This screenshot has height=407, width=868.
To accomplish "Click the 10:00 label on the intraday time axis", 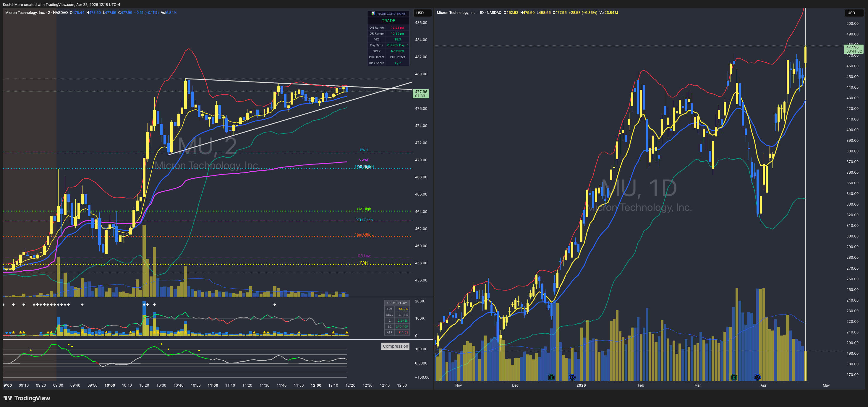I will (109, 385).
